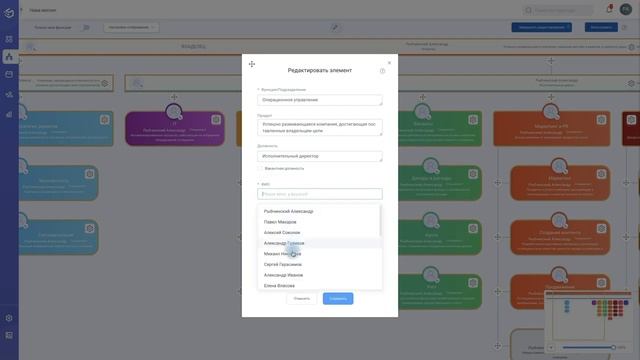640x360 pixels.
Task: Click the minus zoom button in the minimap
Action: (551, 347)
